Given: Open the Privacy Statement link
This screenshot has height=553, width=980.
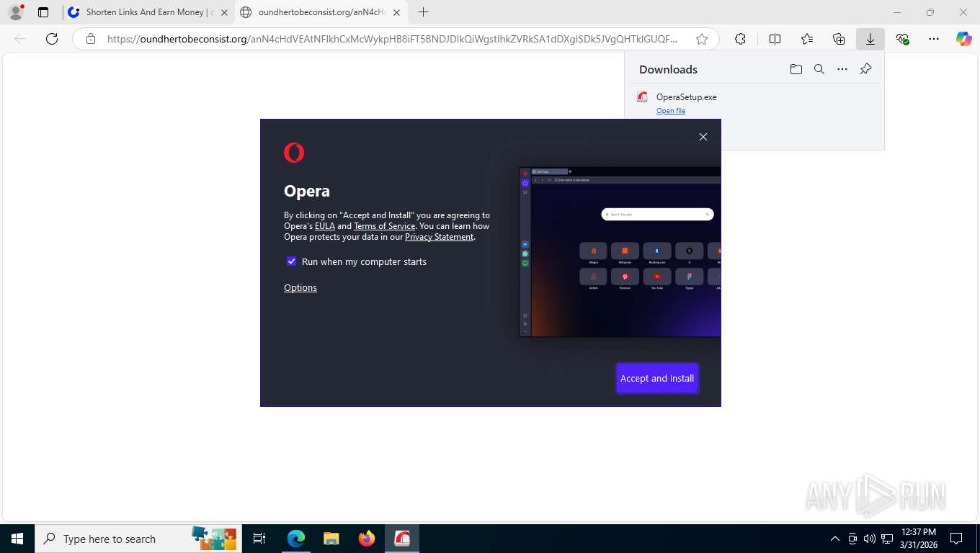Looking at the screenshot, I should coord(439,237).
